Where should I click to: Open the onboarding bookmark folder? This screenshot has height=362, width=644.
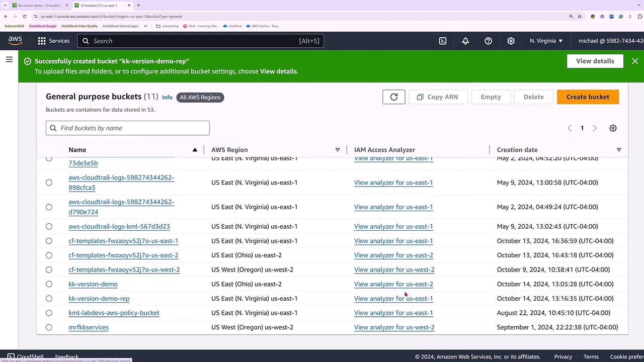point(168,26)
